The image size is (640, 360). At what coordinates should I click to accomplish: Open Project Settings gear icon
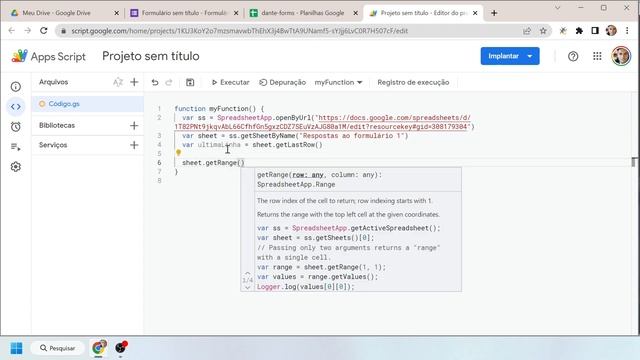point(16,167)
